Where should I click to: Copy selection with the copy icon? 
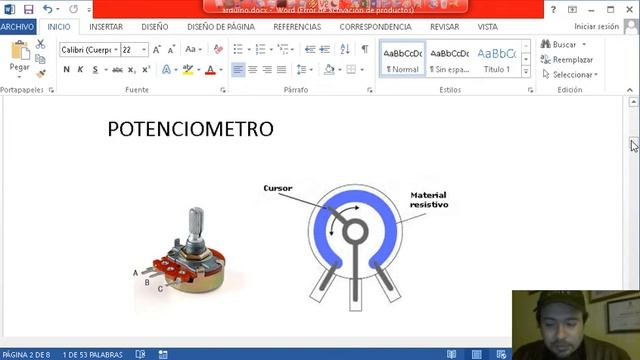pyautogui.click(x=40, y=59)
